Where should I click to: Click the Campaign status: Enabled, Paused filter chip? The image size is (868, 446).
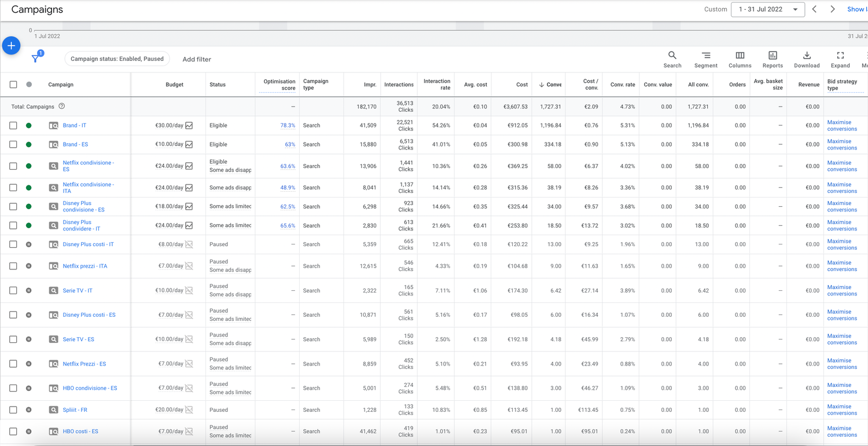pos(117,59)
